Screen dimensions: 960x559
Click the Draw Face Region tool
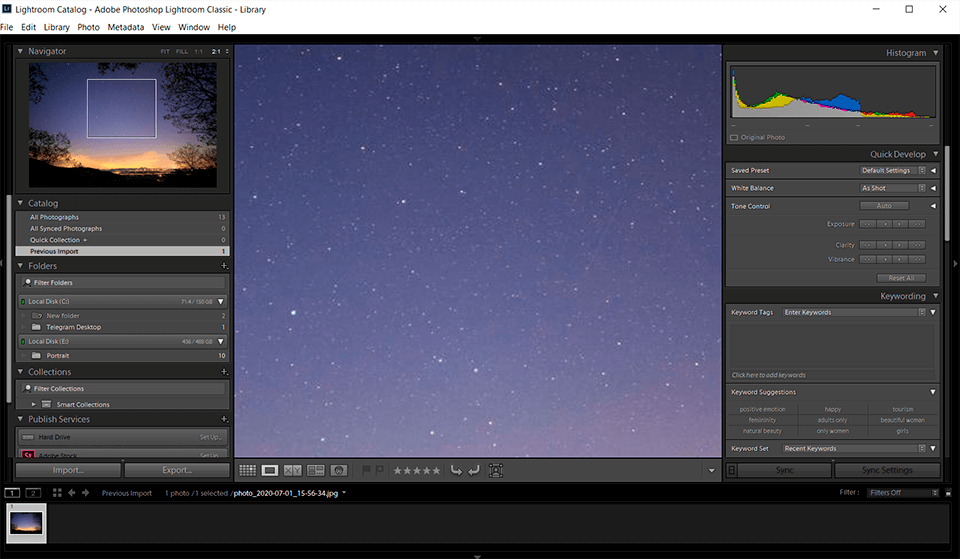[496, 470]
